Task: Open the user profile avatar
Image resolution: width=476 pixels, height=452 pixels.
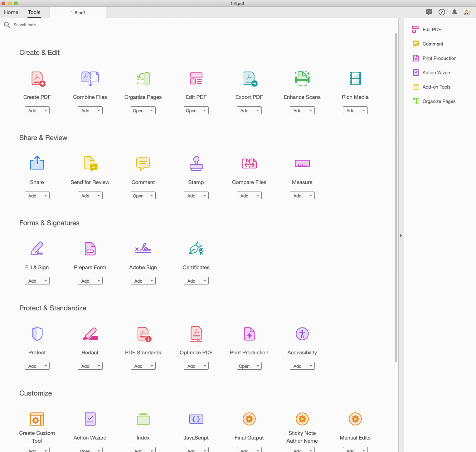Action: (x=467, y=12)
